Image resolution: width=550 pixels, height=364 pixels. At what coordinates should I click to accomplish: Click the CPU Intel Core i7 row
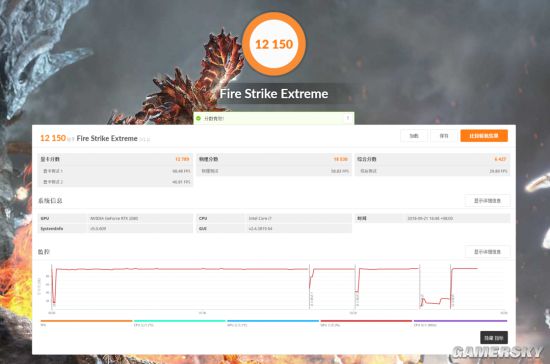(x=274, y=218)
